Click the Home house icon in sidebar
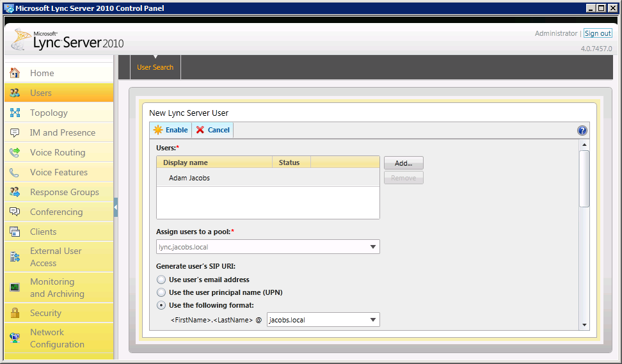The width and height of the screenshot is (622, 364). 15,73
